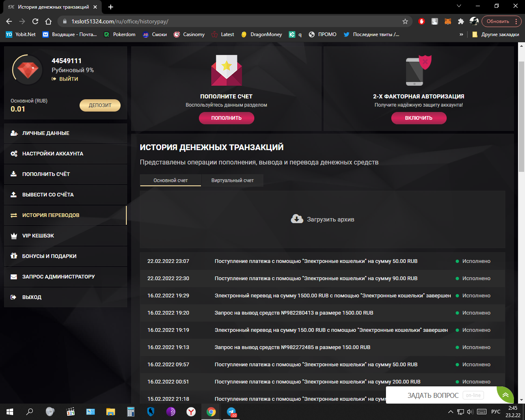Click the Выйти logout link
Image resolution: width=525 pixels, height=420 pixels.
point(68,79)
